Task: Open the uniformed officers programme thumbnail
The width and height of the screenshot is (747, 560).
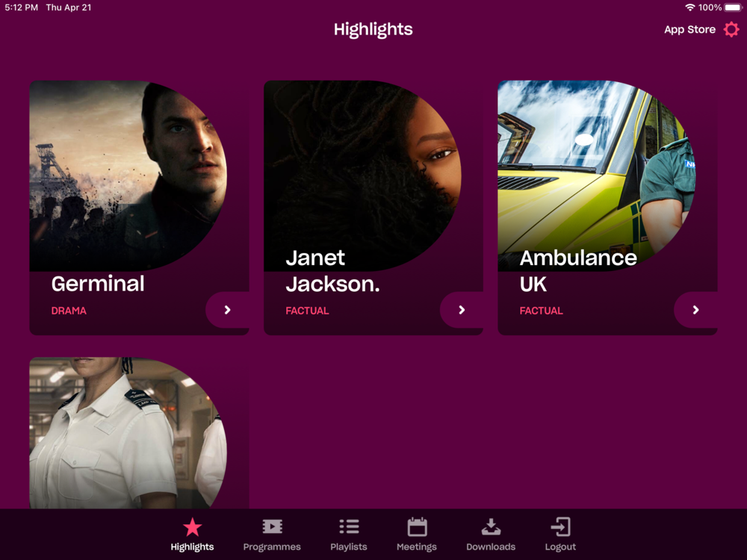Action: (x=128, y=433)
